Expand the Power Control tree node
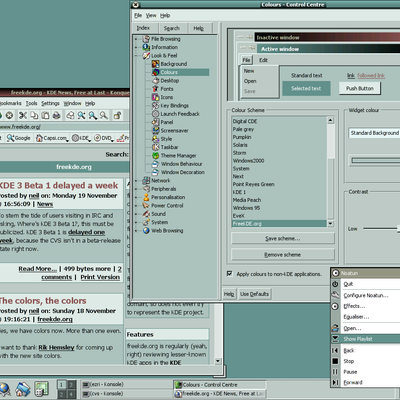 pyautogui.click(x=136, y=206)
